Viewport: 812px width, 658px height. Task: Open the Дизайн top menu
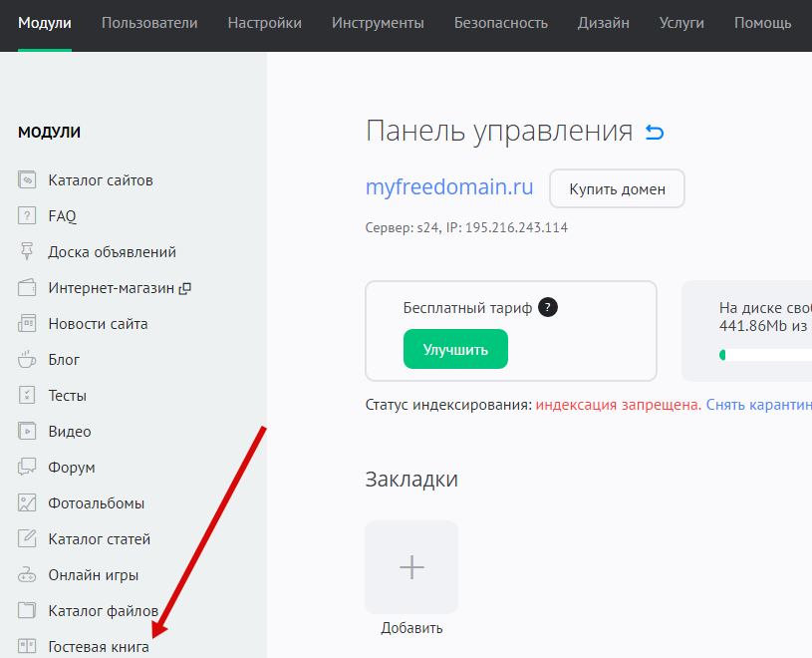pos(602,23)
